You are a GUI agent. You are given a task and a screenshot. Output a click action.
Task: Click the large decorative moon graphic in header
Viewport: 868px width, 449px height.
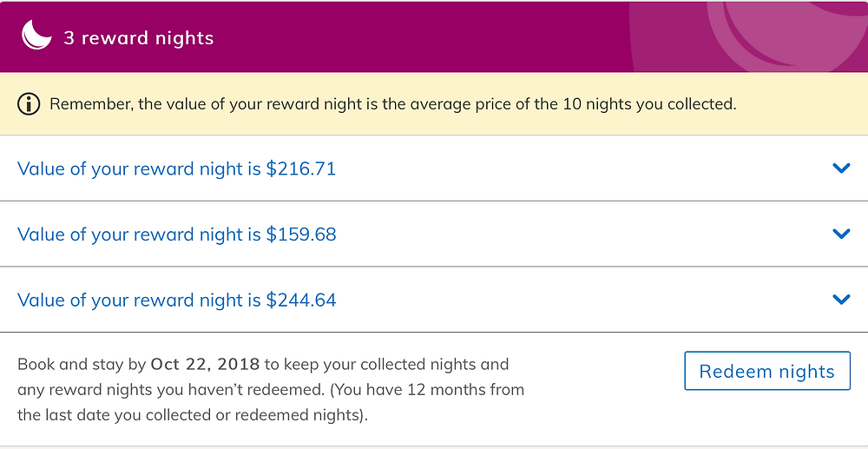point(786,36)
